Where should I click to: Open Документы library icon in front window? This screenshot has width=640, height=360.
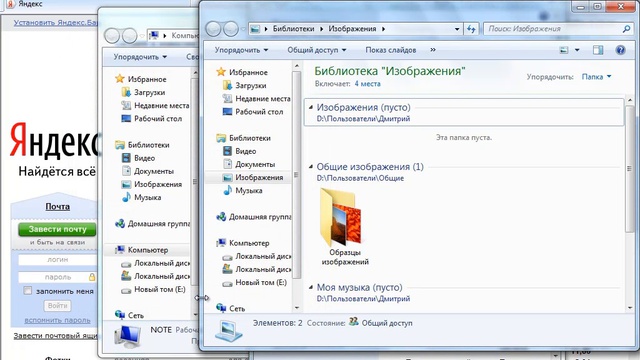pos(227,164)
